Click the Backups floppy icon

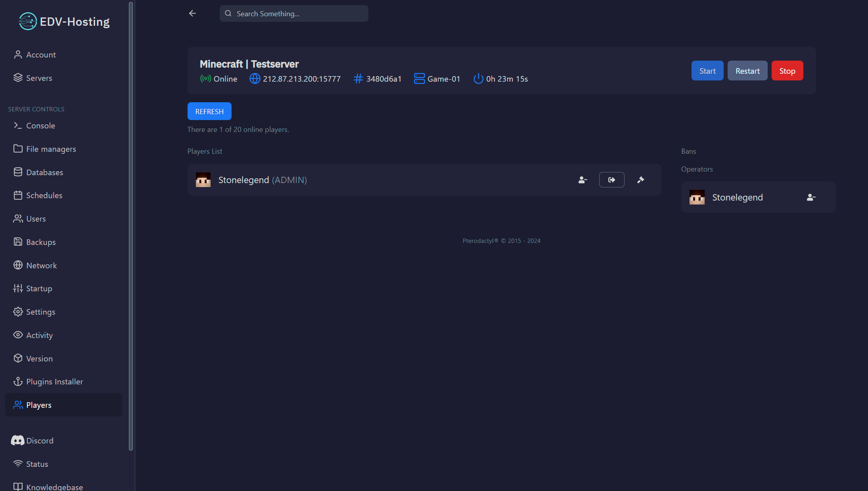[x=18, y=242]
